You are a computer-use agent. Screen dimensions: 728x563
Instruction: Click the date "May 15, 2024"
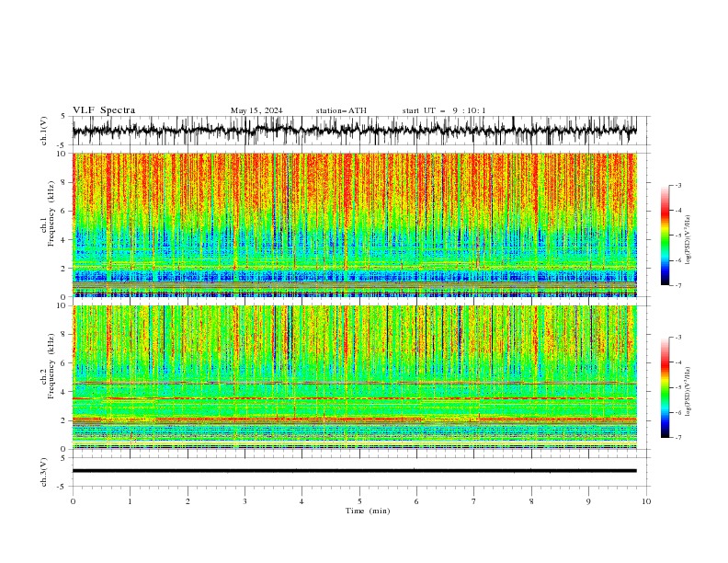pos(256,110)
